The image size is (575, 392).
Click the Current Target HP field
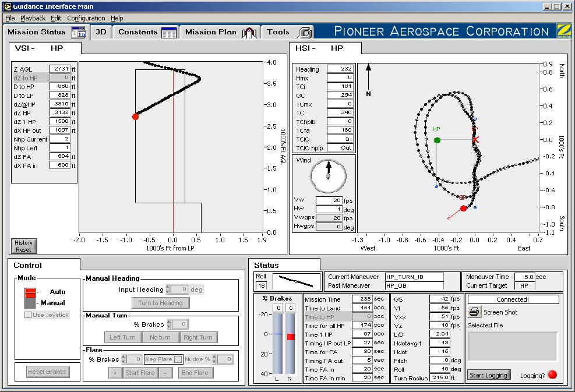[x=525, y=285]
